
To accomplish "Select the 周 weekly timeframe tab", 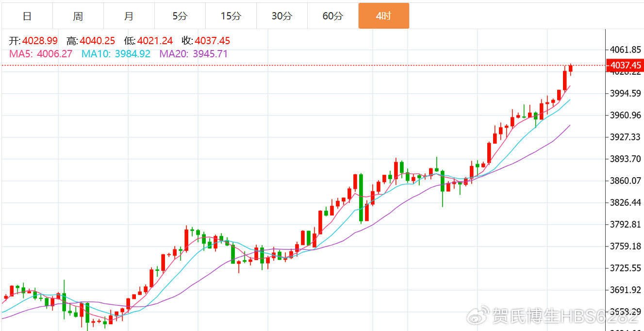I will [x=78, y=16].
